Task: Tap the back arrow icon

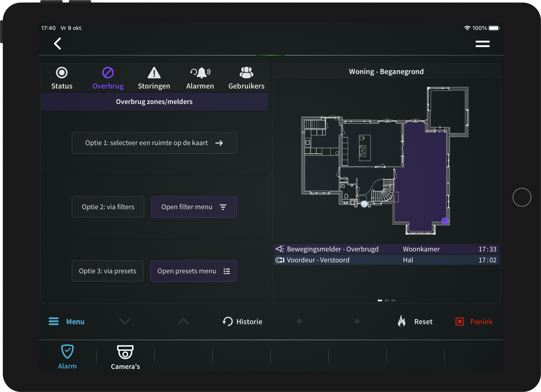Action: (58, 44)
